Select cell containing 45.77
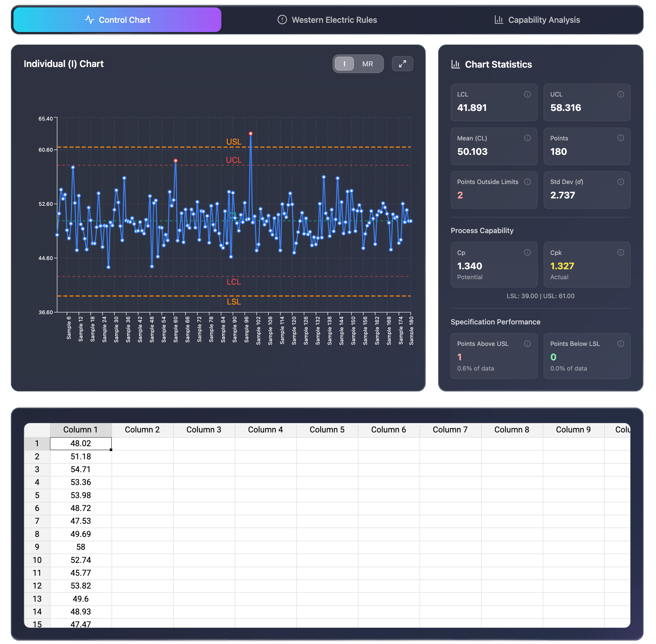The height and width of the screenshot is (644, 656). coord(81,573)
